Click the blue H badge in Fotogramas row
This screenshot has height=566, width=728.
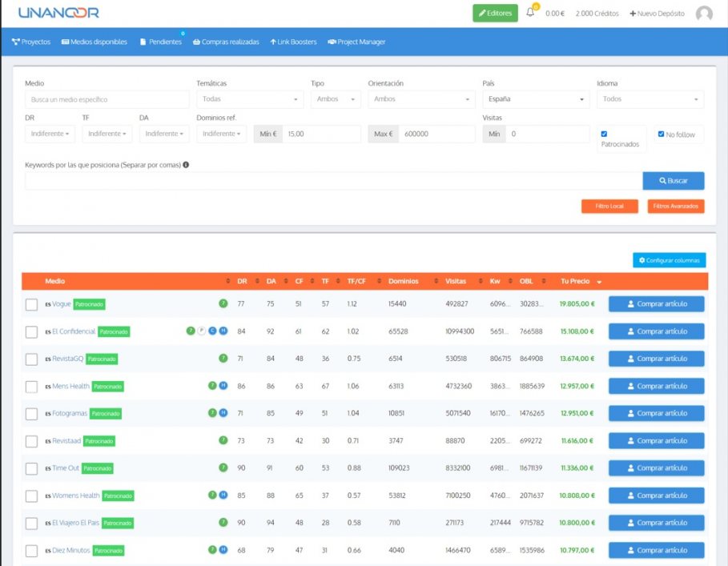click(223, 413)
